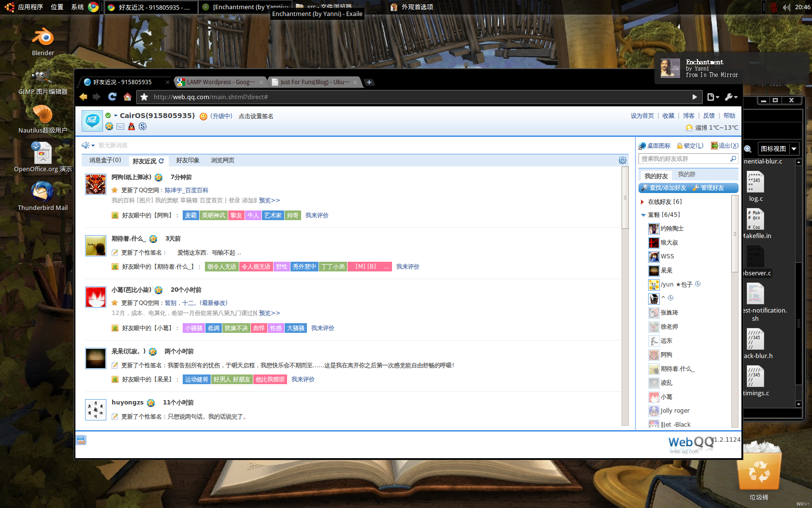Click the browser back arrow

click(x=83, y=97)
